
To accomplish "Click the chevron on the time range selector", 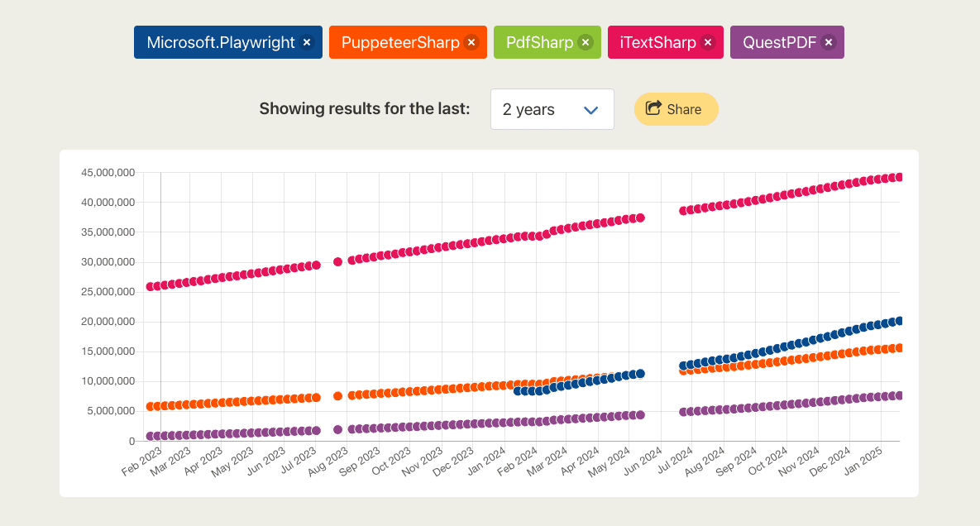I will (592, 108).
